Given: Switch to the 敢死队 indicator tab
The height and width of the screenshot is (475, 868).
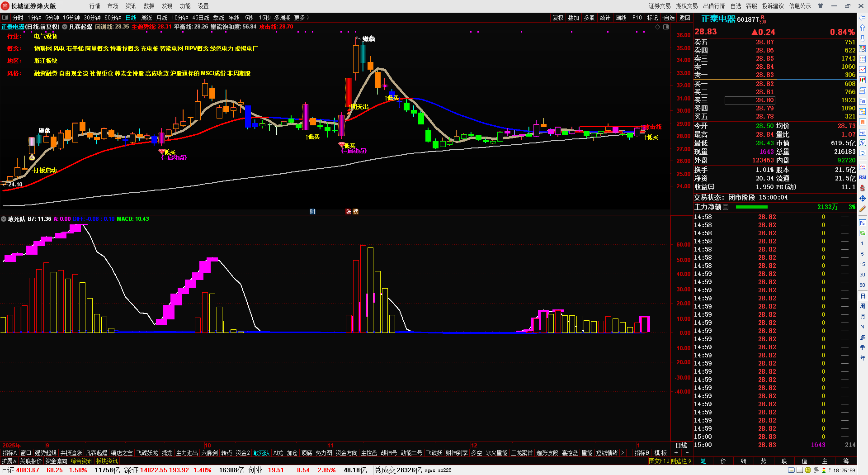Looking at the screenshot, I should click(x=261, y=453).
